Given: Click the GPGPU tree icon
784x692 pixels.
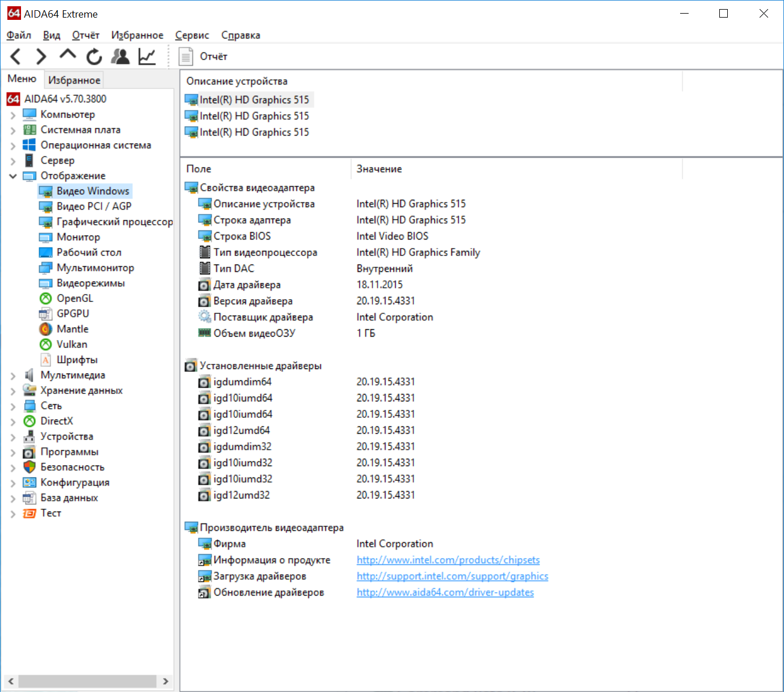Looking at the screenshot, I should [x=46, y=314].
